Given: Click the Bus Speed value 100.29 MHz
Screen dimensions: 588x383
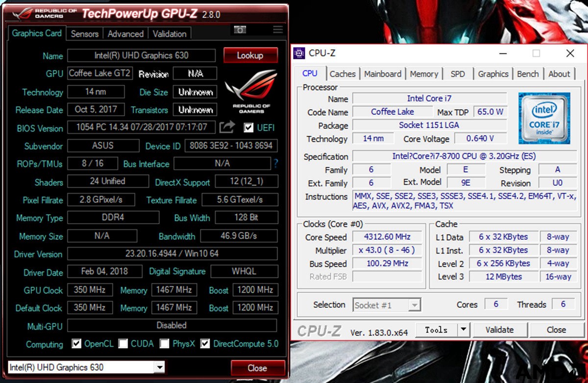Looking at the screenshot, I should click(x=387, y=263).
